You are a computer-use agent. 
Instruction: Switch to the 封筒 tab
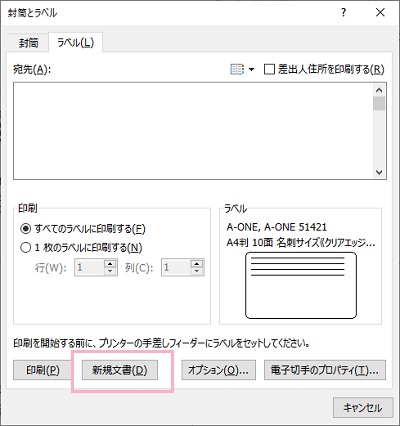[x=28, y=43]
